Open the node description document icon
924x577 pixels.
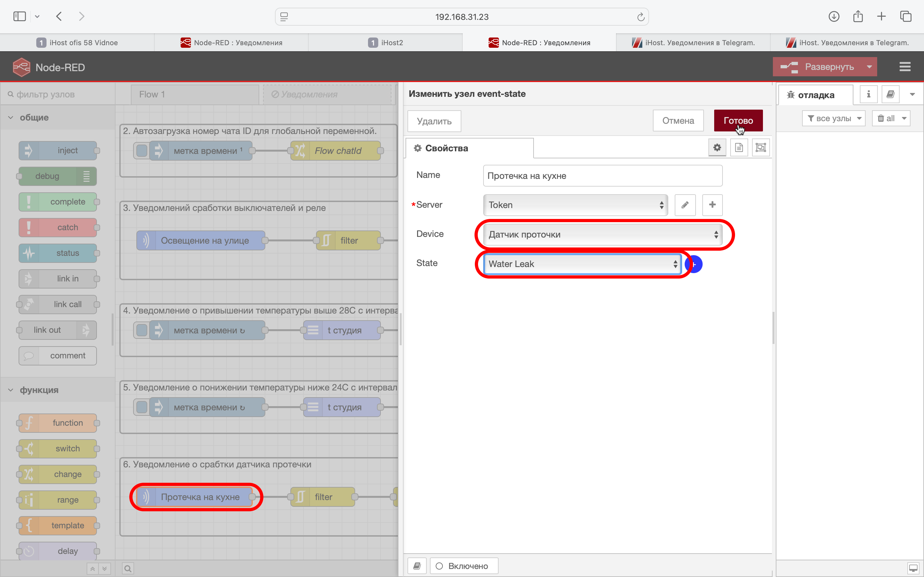(x=739, y=148)
